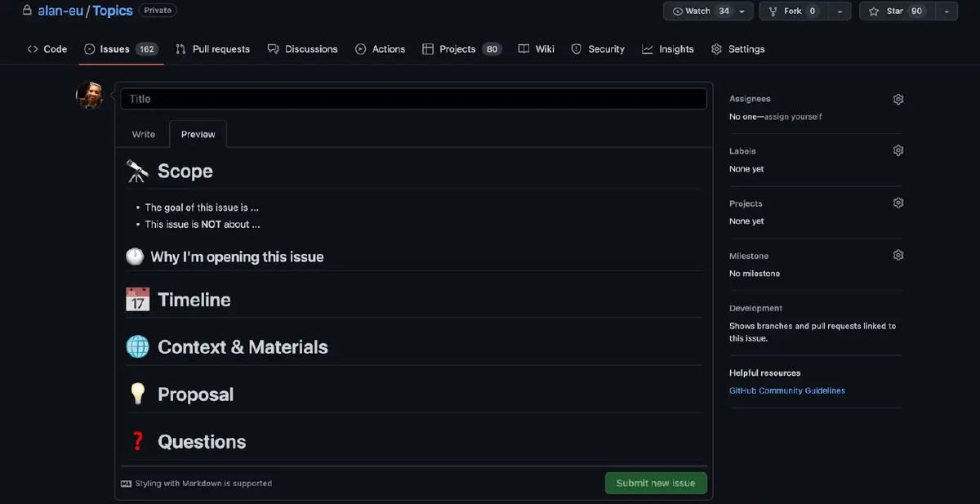The image size is (980, 504).
Task: Open the Milestone gear icon
Action: pyautogui.click(x=898, y=255)
